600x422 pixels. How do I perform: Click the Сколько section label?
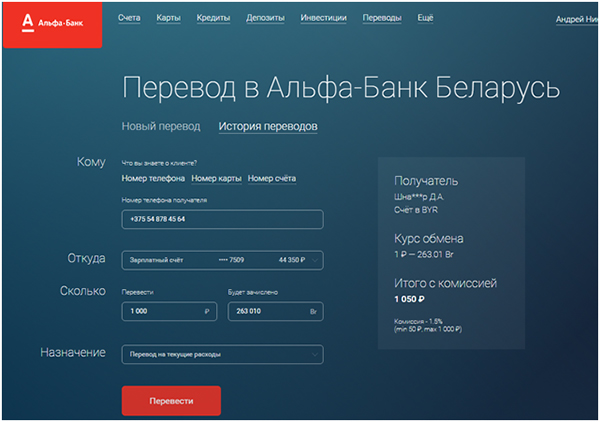click(83, 291)
